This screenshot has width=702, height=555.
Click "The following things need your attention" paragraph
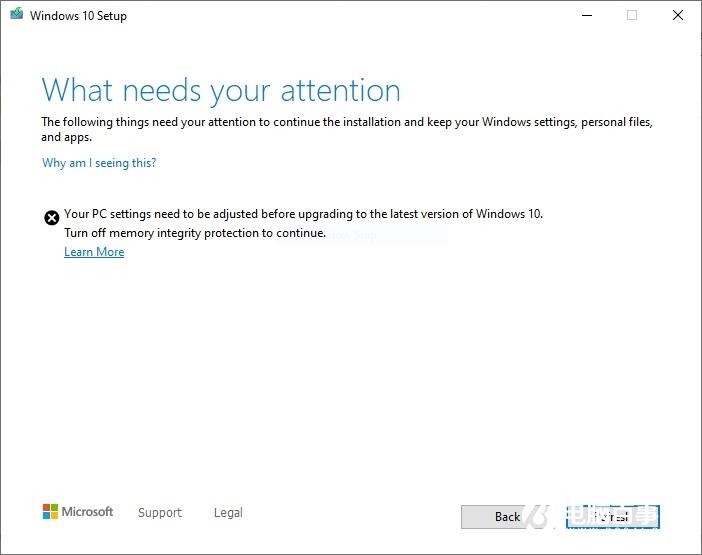click(x=347, y=129)
